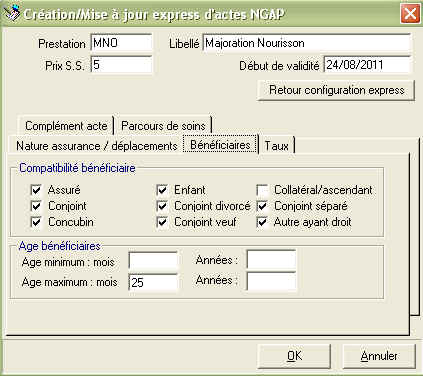Image resolution: width=423 pixels, height=376 pixels.
Task: Toggle the Conjoint divorcé checkbox
Action: point(162,206)
